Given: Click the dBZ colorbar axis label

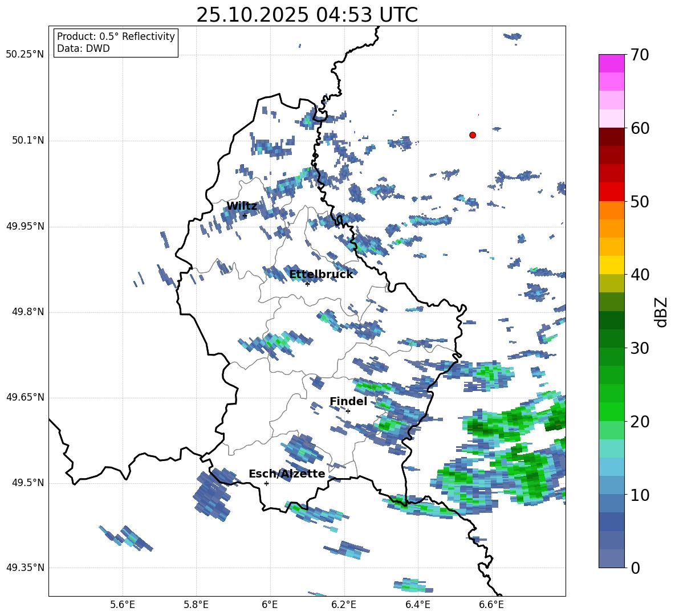Looking at the screenshot, I should pyautogui.click(x=662, y=312).
